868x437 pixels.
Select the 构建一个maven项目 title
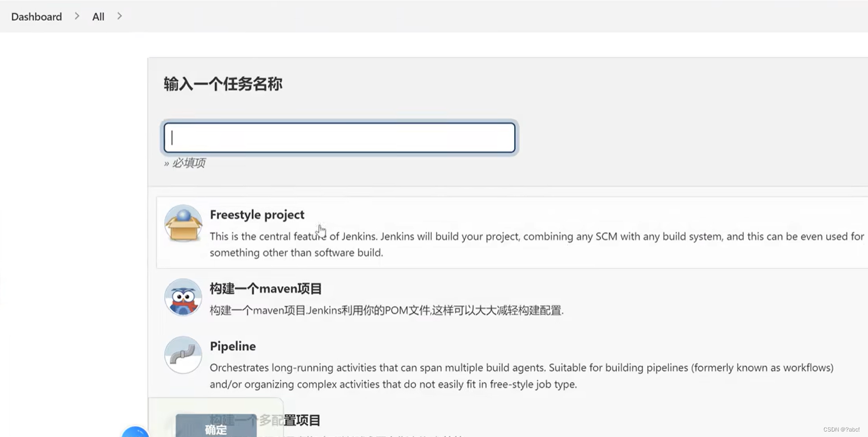[266, 288]
